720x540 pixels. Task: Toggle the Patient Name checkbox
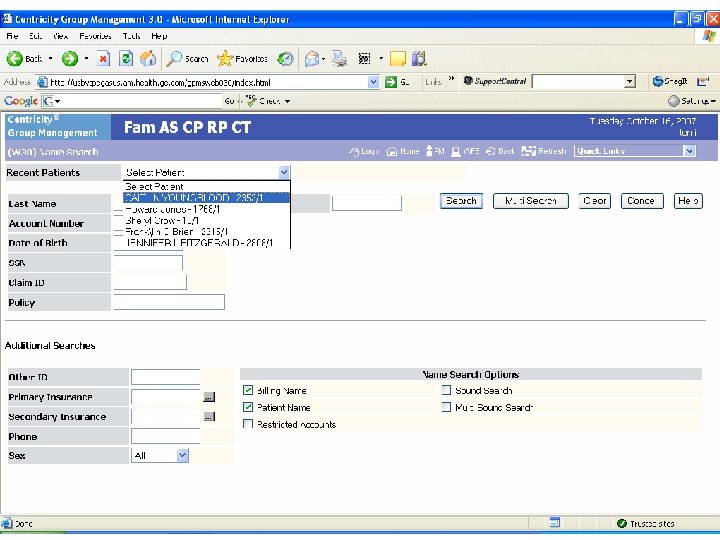pyautogui.click(x=248, y=407)
